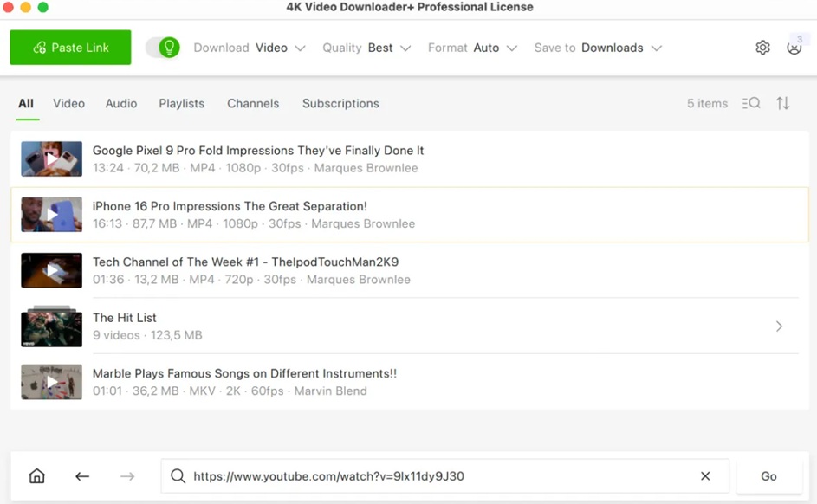Click the green Paste Link button
Viewport: 817px width, 504px height.
coord(70,48)
